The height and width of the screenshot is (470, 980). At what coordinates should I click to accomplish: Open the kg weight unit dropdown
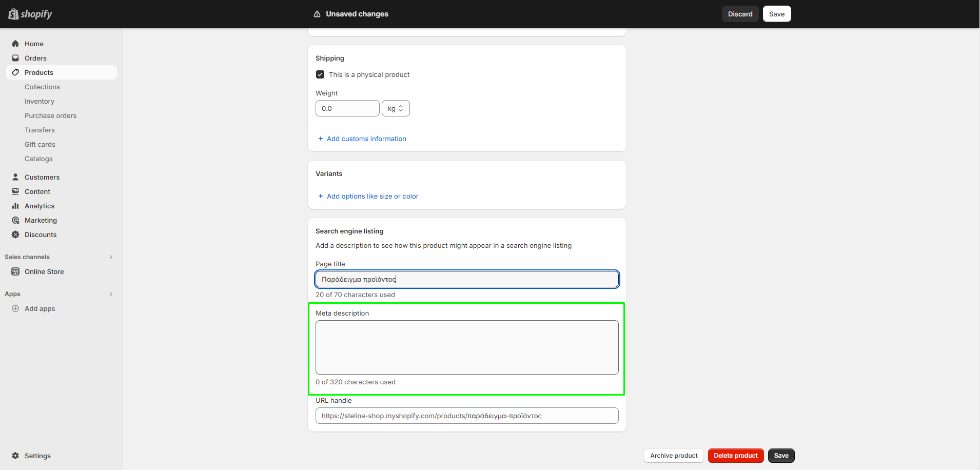coord(396,108)
